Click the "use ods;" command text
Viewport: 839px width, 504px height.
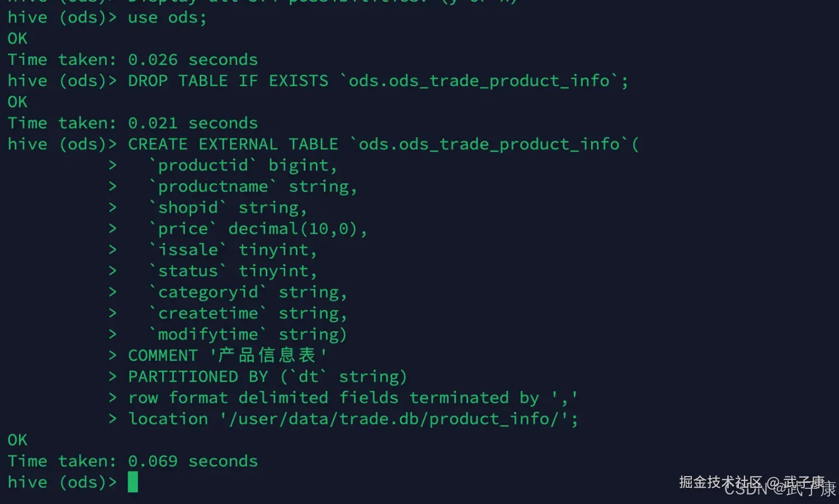(167, 18)
